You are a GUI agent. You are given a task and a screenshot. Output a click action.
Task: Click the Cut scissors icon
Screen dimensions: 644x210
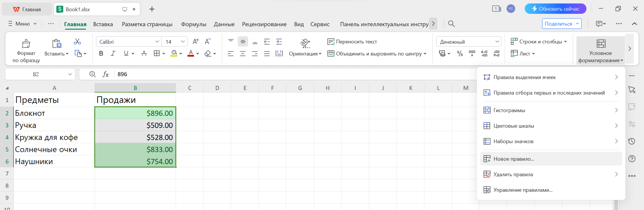click(77, 41)
